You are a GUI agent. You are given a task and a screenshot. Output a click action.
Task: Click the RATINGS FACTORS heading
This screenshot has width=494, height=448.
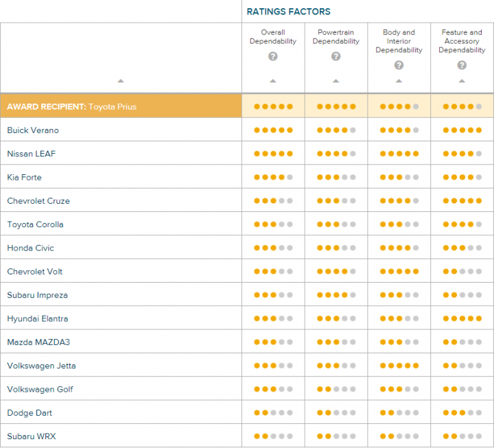[x=288, y=12]
